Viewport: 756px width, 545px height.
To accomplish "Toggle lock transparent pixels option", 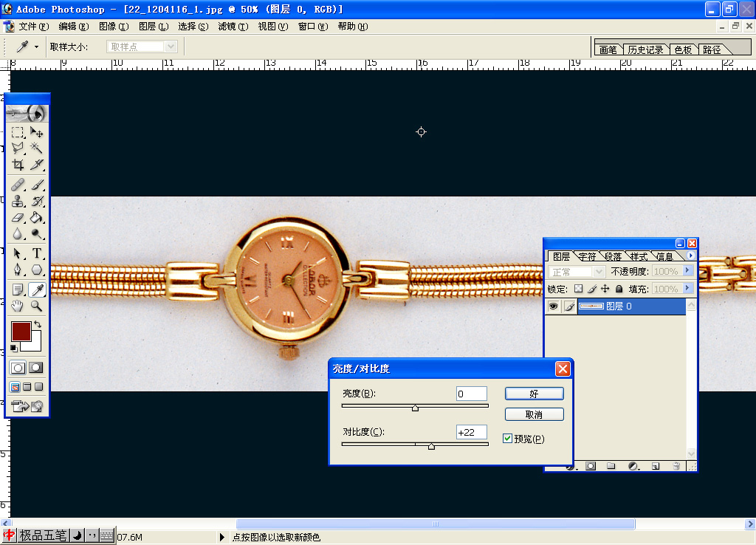I will pyautogui.click(x=578, y=289).
